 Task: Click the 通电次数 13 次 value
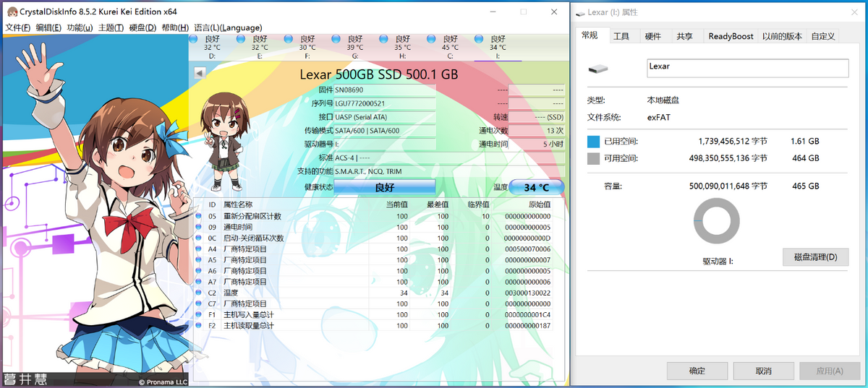536,131
